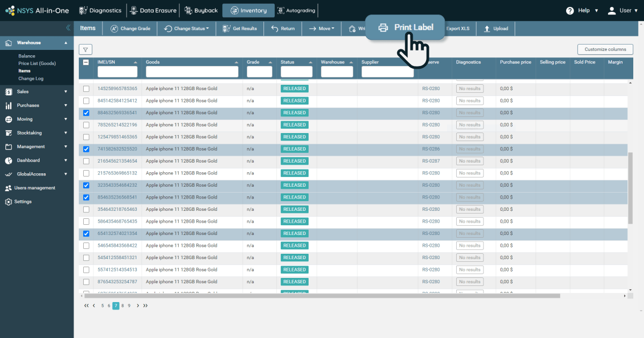
Task: Open the Move dropdown in toolbar
Action: click(x=321, y=28)
